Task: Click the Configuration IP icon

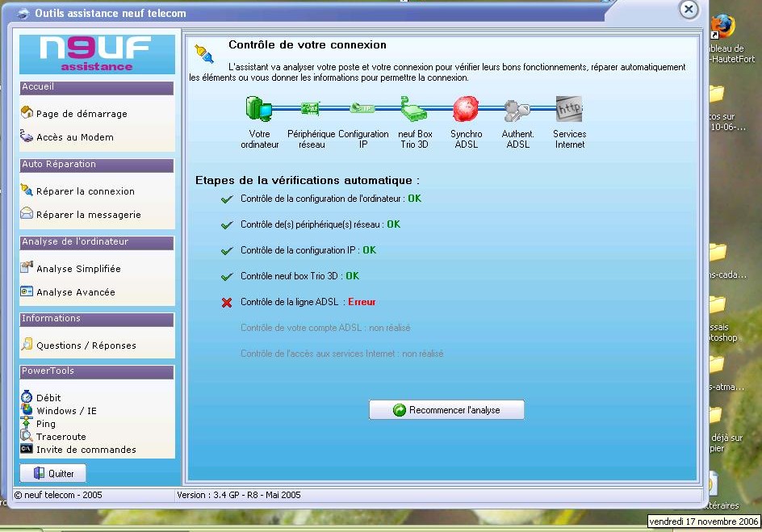Action: tap(362, 108)
